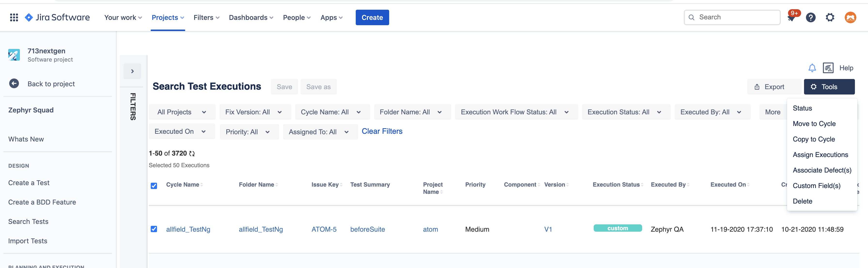868x268 pixels.
Task: Open Jira settings gear icon
Action: (829, 17)
